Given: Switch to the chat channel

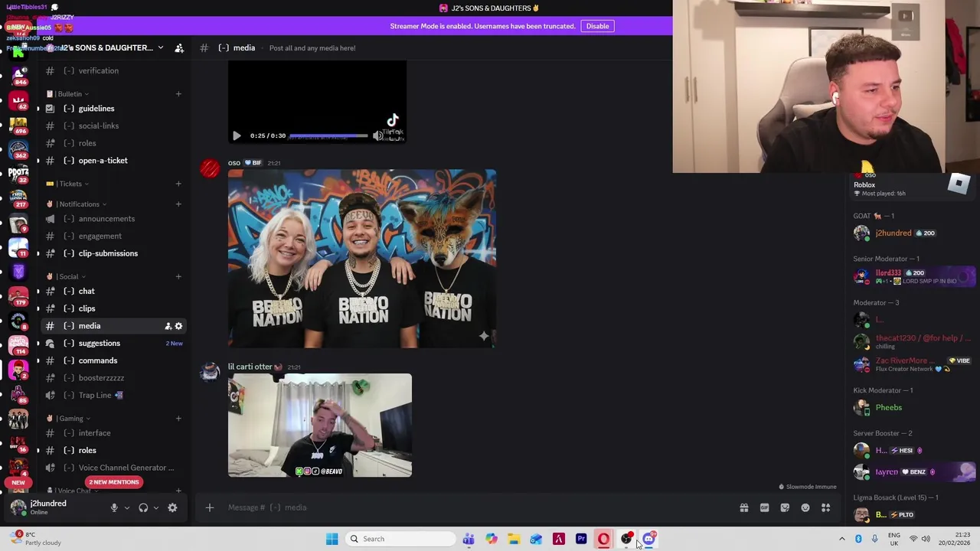Looking at the screenshot, I should click(114, 292).
